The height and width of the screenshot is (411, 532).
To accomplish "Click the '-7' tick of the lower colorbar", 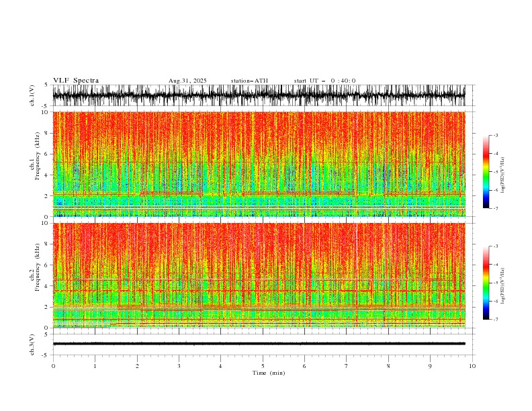I will (495, 319).
